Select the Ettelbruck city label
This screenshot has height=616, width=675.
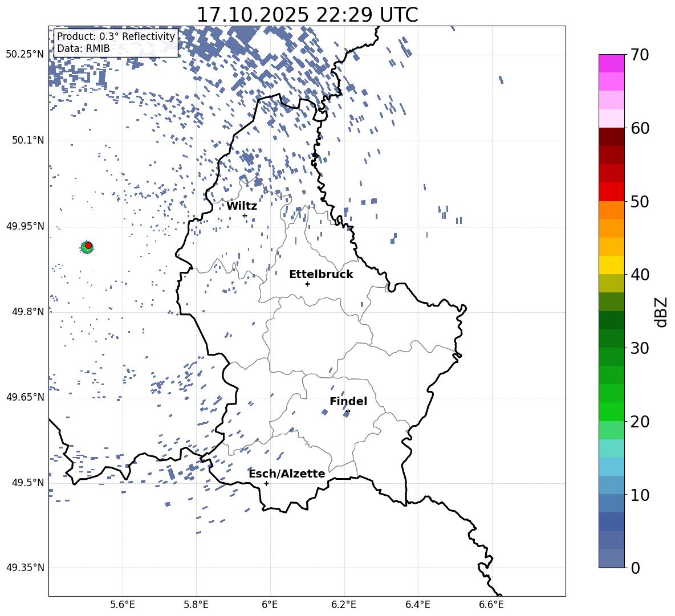pyautogui.click(x=321, y=274)
